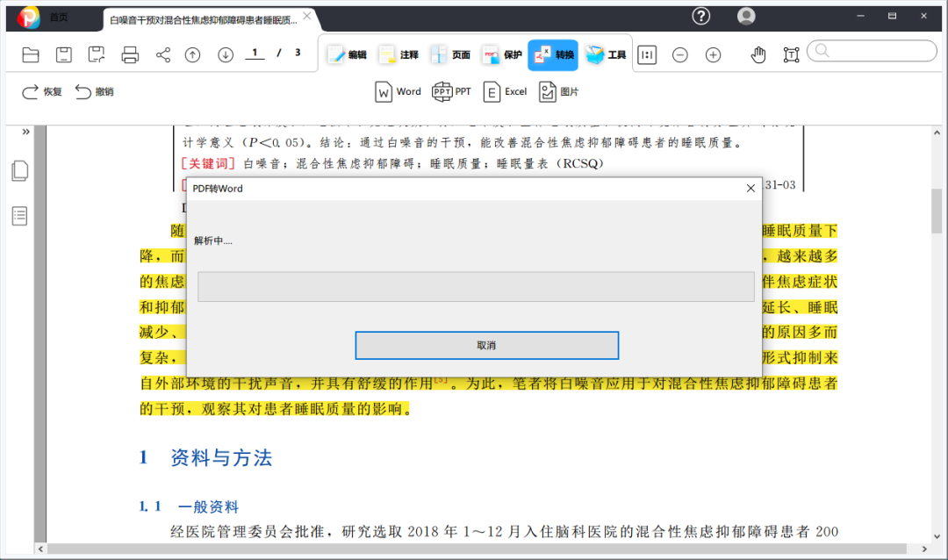The width and height of the screenshot is (948, 560).
Task: Convert to Excel button
Action: click(x=506, y=92)
